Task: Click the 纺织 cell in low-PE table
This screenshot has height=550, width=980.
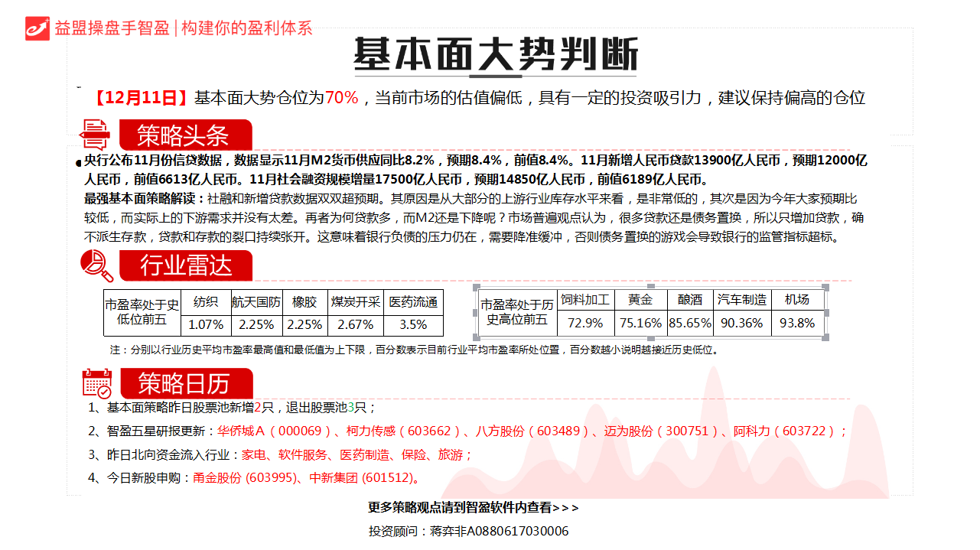Action: tap(206, 302)
